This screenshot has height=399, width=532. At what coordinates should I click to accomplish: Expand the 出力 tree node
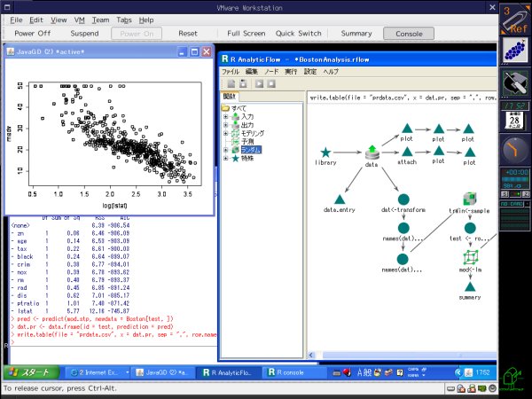click(225, 125)
